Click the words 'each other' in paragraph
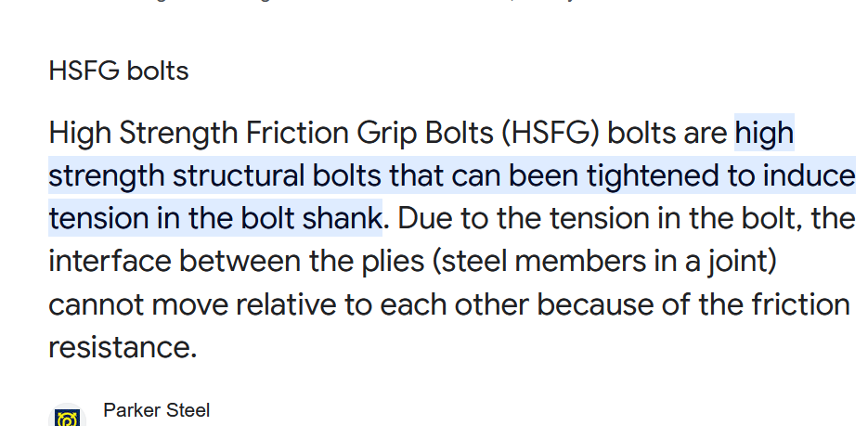The height and width of the screenshot is (426, 868). pos(454,304)
